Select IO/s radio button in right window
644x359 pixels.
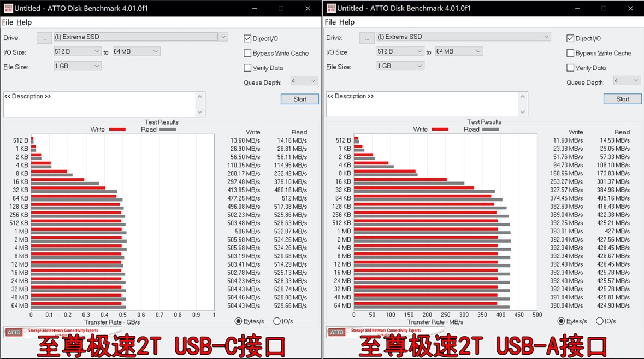point(600,321)
